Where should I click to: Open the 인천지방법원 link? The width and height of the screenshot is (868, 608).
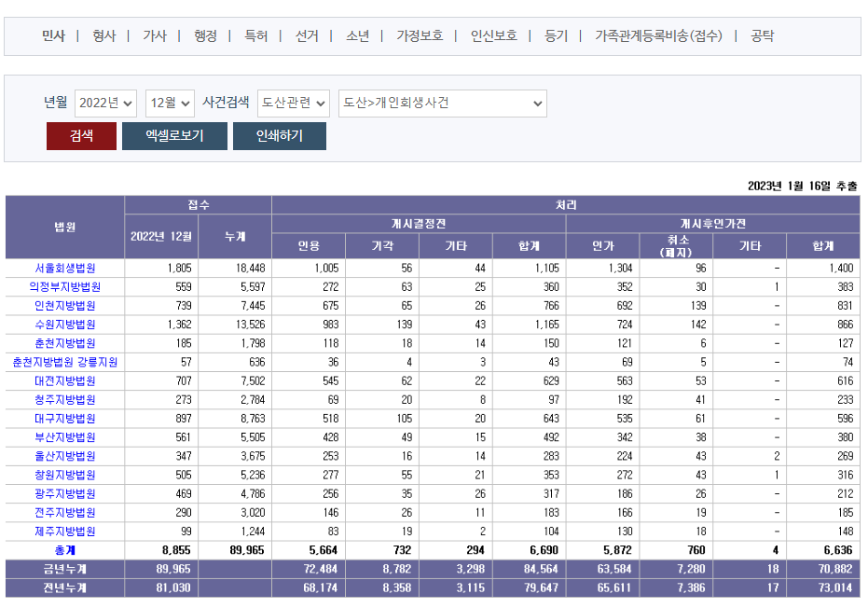[64, 306]
